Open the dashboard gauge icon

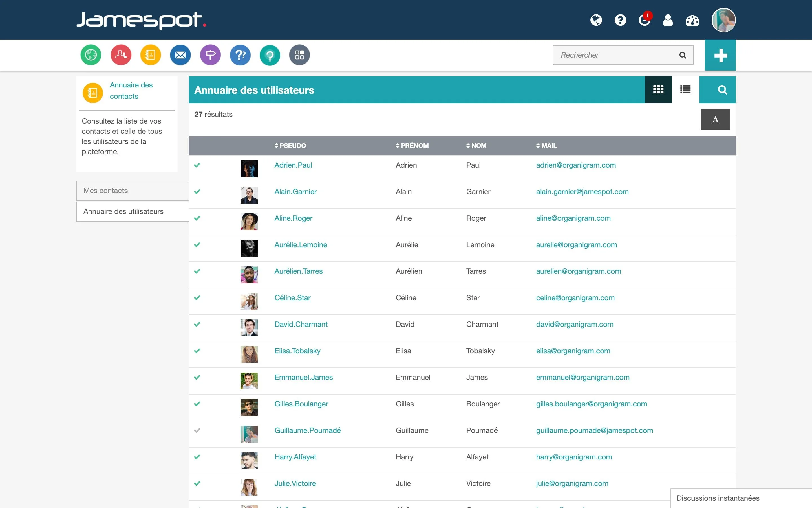tap(692, 21)
